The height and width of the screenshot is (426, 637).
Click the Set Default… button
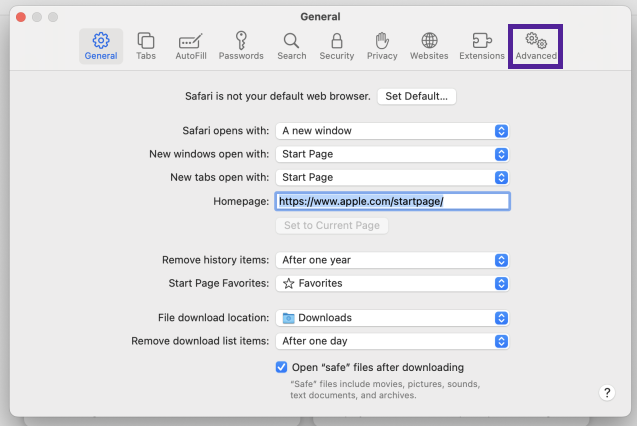point(416,96)
